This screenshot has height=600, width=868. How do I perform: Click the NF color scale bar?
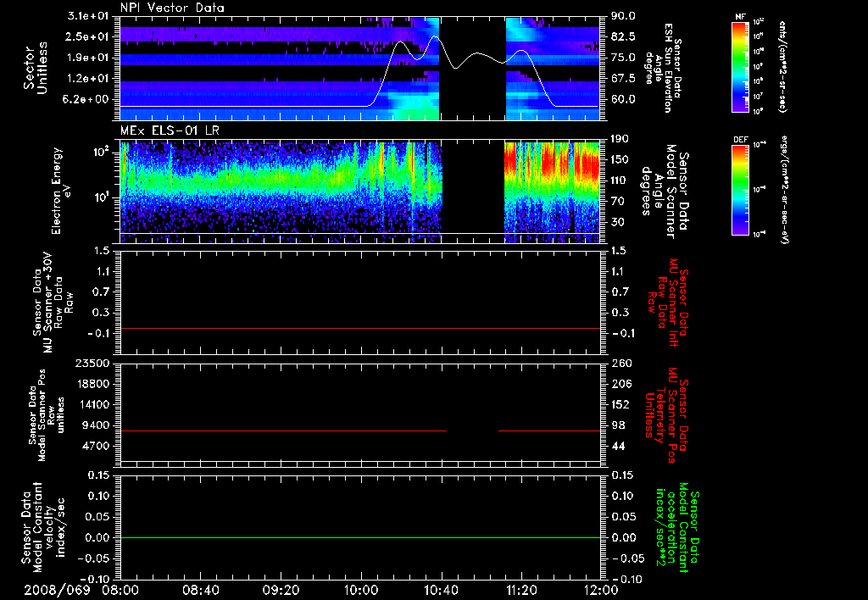740,67
